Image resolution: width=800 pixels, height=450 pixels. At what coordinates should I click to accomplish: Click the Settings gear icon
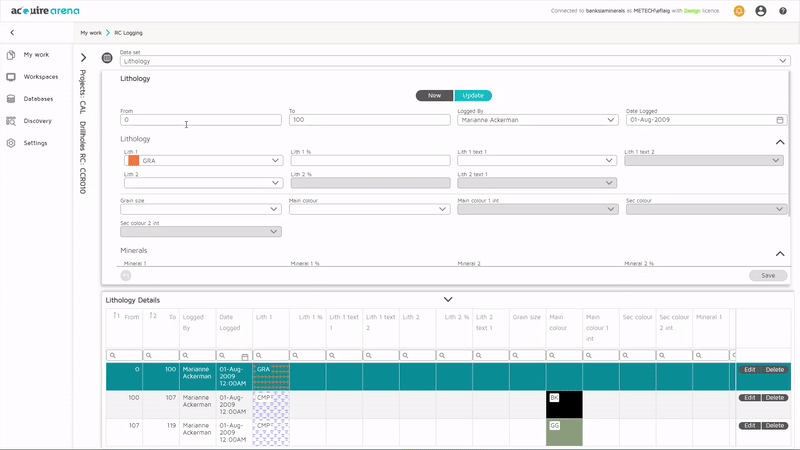pos(11,143)
